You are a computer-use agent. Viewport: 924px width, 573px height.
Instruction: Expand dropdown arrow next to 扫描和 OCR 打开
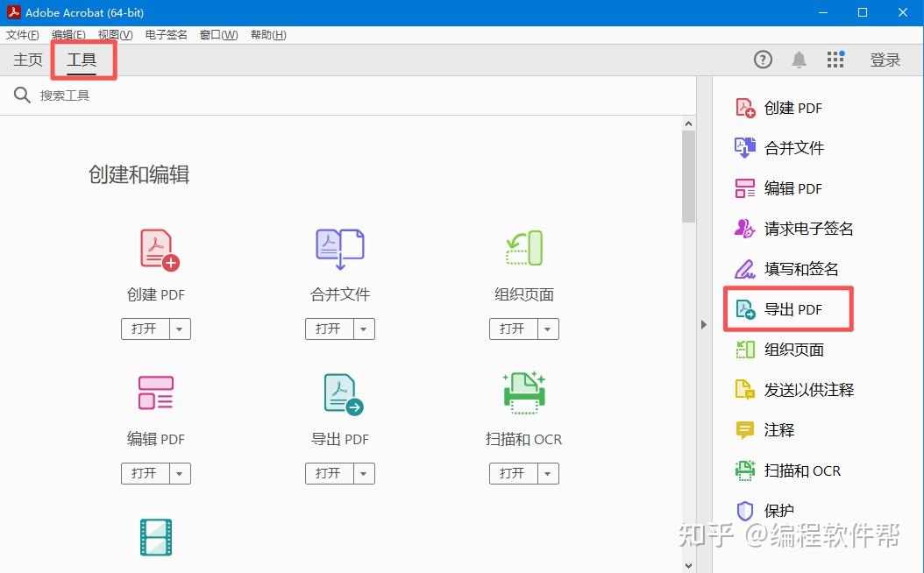pyautogui.click(x=547, y=473)
